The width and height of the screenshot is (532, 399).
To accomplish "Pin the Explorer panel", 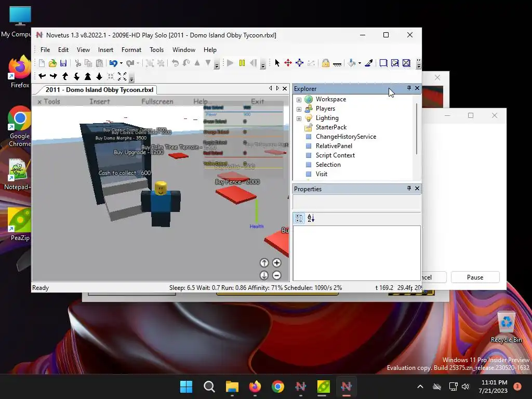I will (x=409, y=88).
